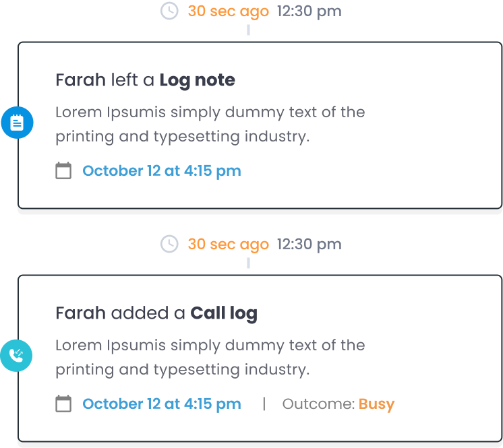Click the teal Call log phone icon
Image resolution: width=503 pixels, height=448 pixels.
pos(16,356)
